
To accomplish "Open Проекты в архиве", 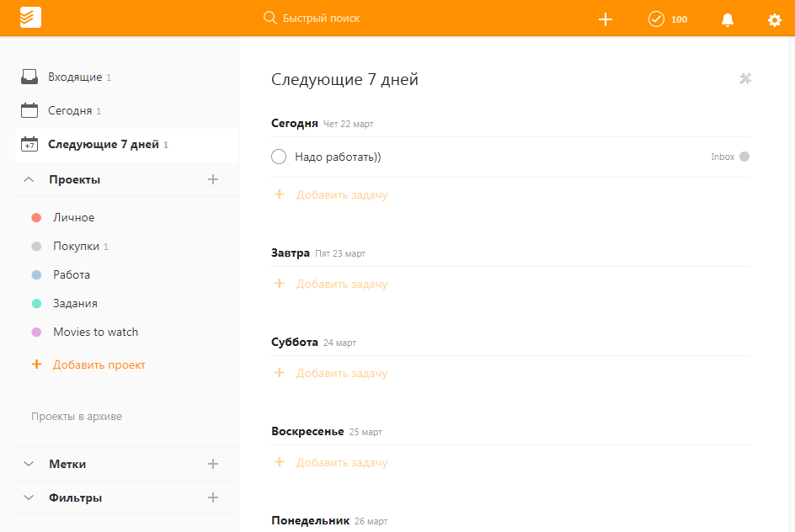I will tap(77, 416).
